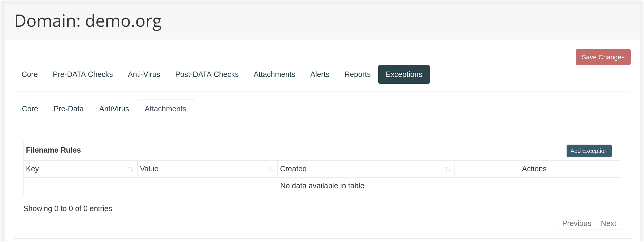Image resolution: width=644 pixels, height=242 pixels.
Task: Click the Actions column header
Action: (534, 169)
